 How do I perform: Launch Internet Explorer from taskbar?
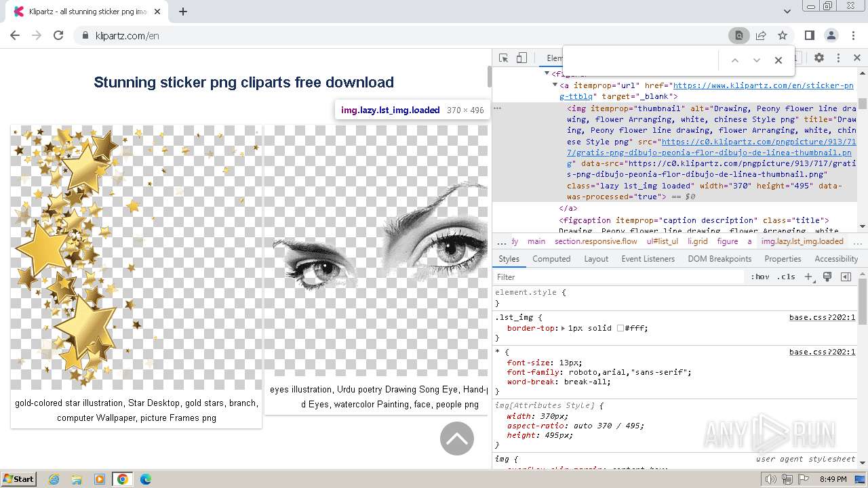(x=54, y=479)
